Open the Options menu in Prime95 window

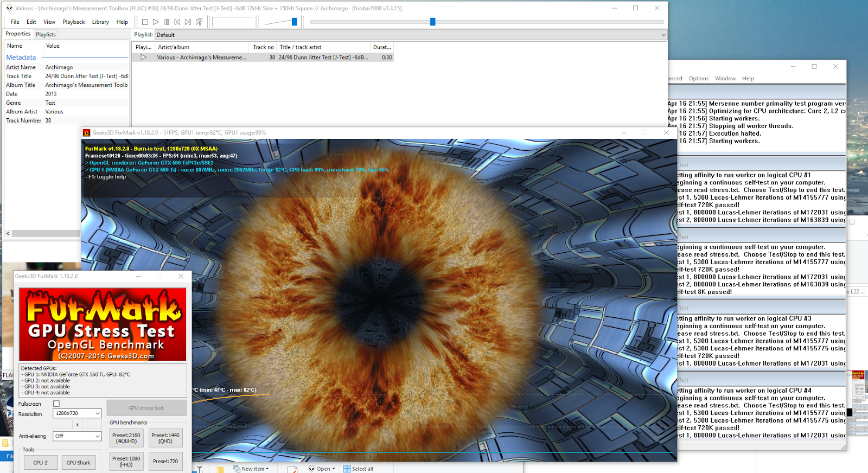(x=699, y=79)
